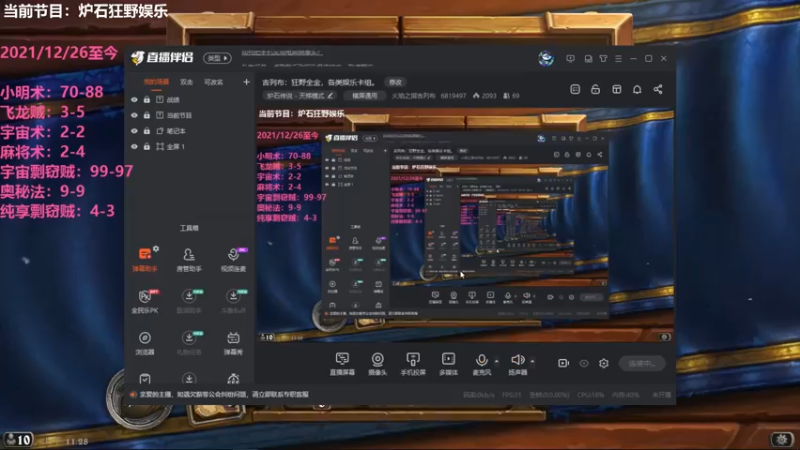This screenshot has height=450, width=800.
Task: Click the viewer count 2093 label
Action: (485, 96)
